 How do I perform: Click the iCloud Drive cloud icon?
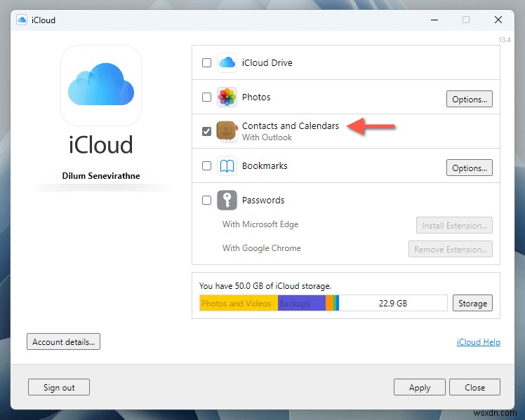click(227, 62)
